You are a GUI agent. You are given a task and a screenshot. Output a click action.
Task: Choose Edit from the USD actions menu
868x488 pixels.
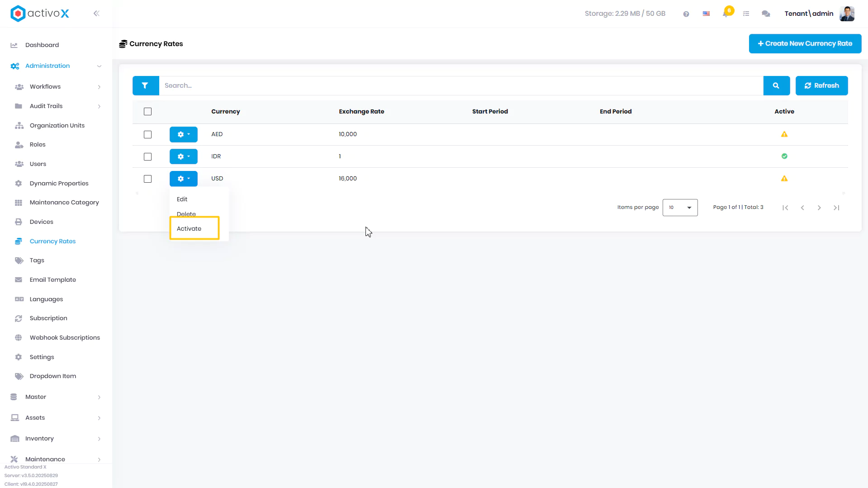[x=182, y=199]
